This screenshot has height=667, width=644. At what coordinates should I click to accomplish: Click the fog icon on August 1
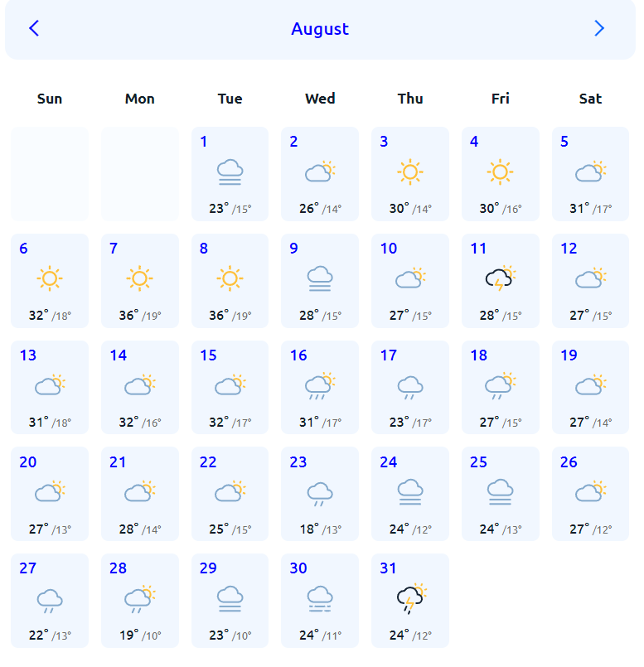point(230,172)
